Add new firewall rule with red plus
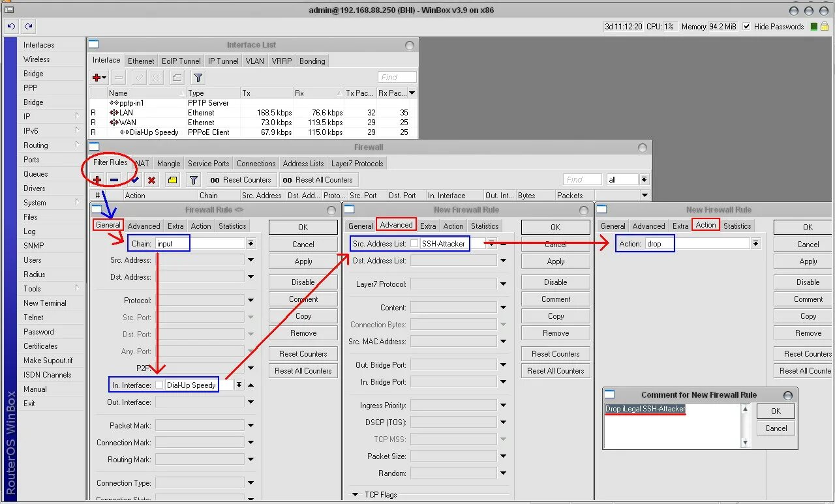 click(x=97, y=180)
